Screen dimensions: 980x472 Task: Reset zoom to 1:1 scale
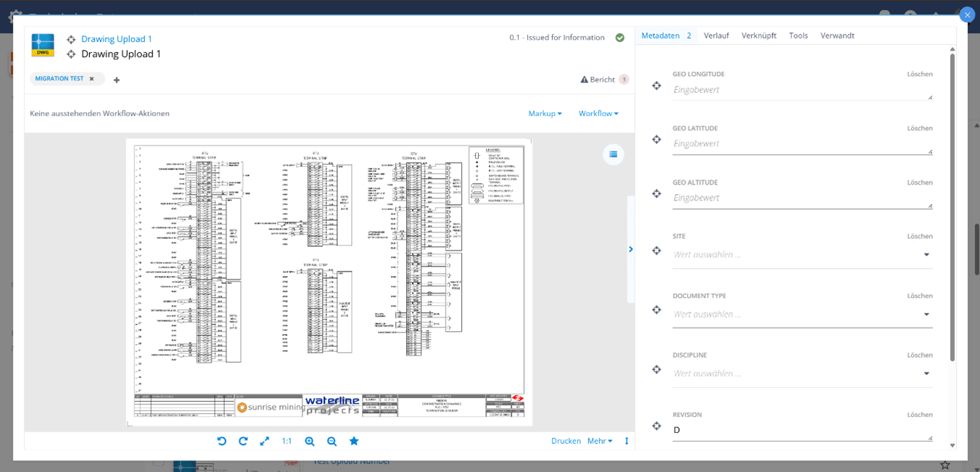click(x=287, y=442)
